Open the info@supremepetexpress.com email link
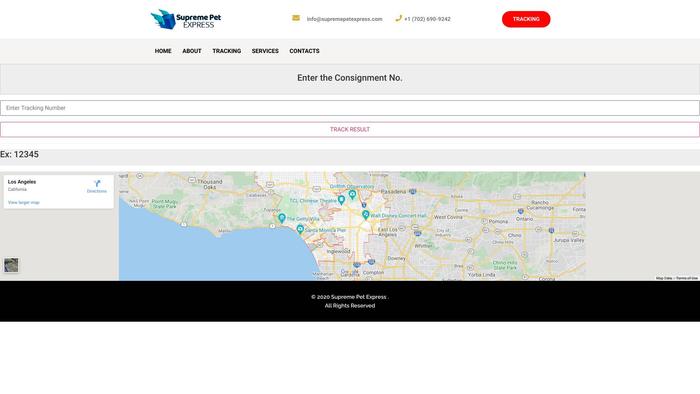Viewport: 700px width, 394px height. coord(344,19)
